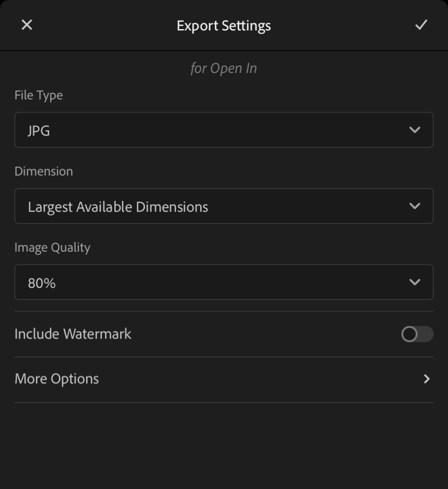This screenshot has width=448, height=489.
Task: Confirm export settings with the checkmark
Action: pyautogui.click(x=421, y=25)
